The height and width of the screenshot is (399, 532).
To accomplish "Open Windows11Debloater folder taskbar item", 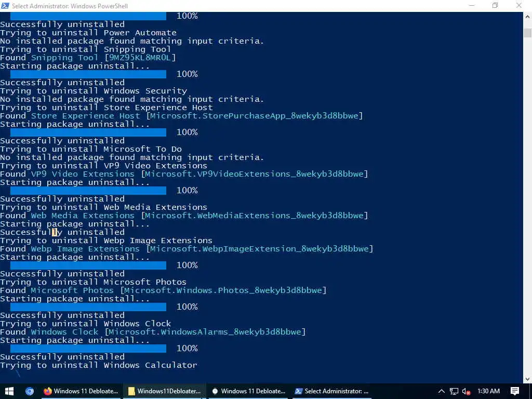I will click(x=164, y=391).
